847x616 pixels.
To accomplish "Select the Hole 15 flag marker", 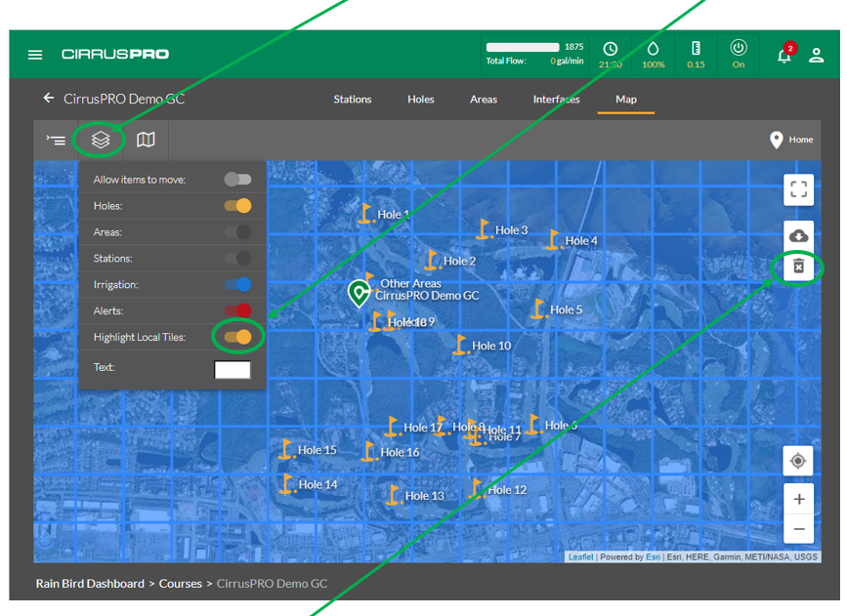I will coord(286,449).
